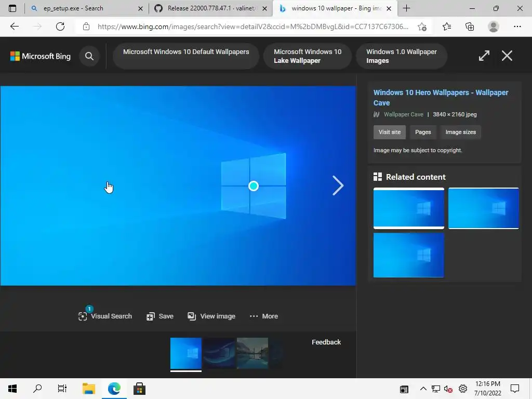
Task: Open the Edge profile avatar
Action: (x=494, y=26)
